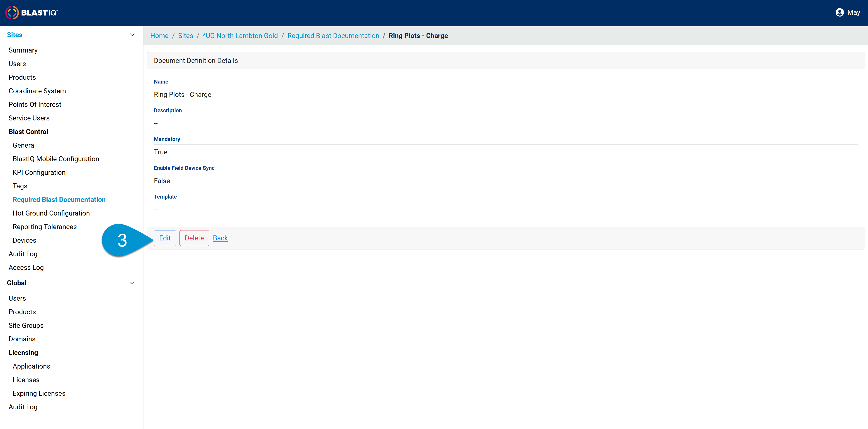Open Audit Log under Sites
The width and height of the screenshot is (868, 429).
coord(23,254)
